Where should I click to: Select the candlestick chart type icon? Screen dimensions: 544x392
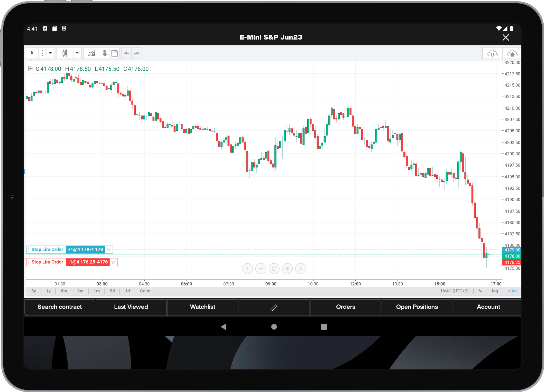coord(65,53)
